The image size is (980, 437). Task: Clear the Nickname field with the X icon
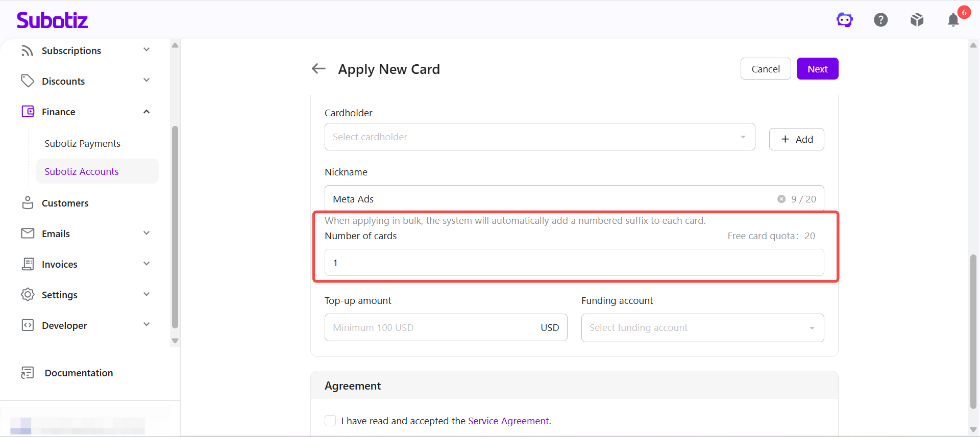pos(781,199)
